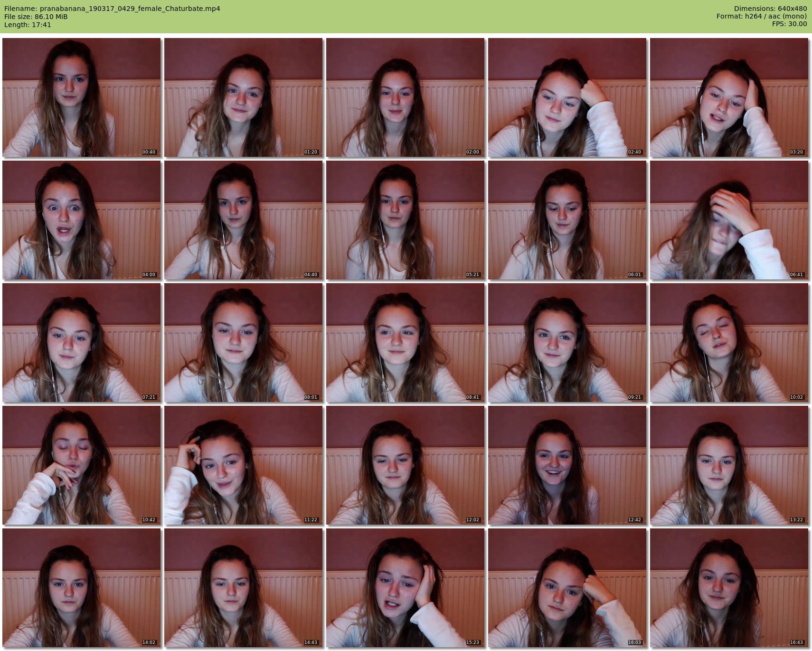Screen dimensions: 812x651
Task: Click the FPS 30.00 header text
Action: (789, 24)
